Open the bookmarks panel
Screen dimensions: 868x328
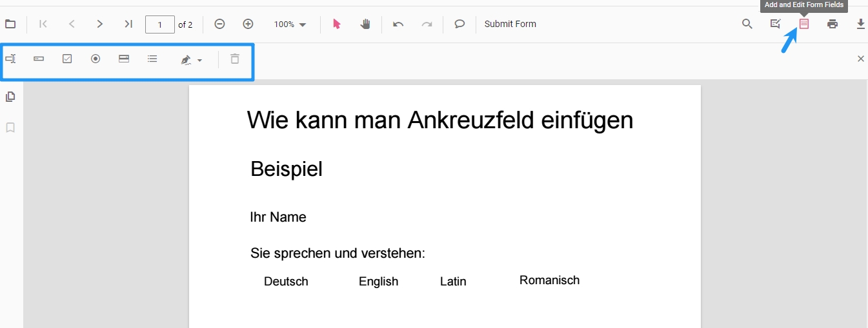tap(10, 128)
